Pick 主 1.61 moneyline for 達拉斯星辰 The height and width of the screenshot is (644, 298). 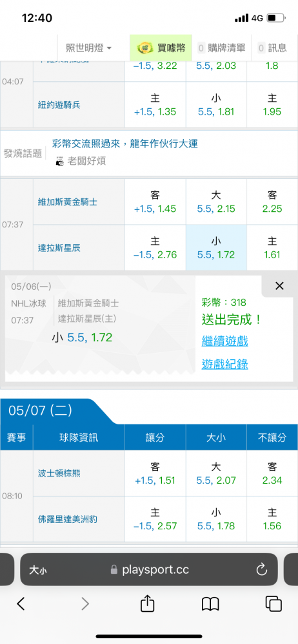272,248
